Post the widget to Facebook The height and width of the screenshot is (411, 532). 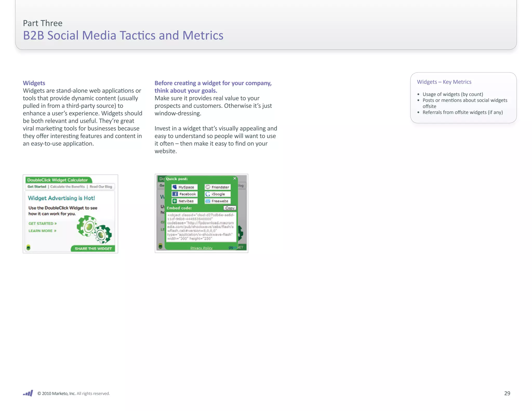pyautogui.click(x=184, y=194)
